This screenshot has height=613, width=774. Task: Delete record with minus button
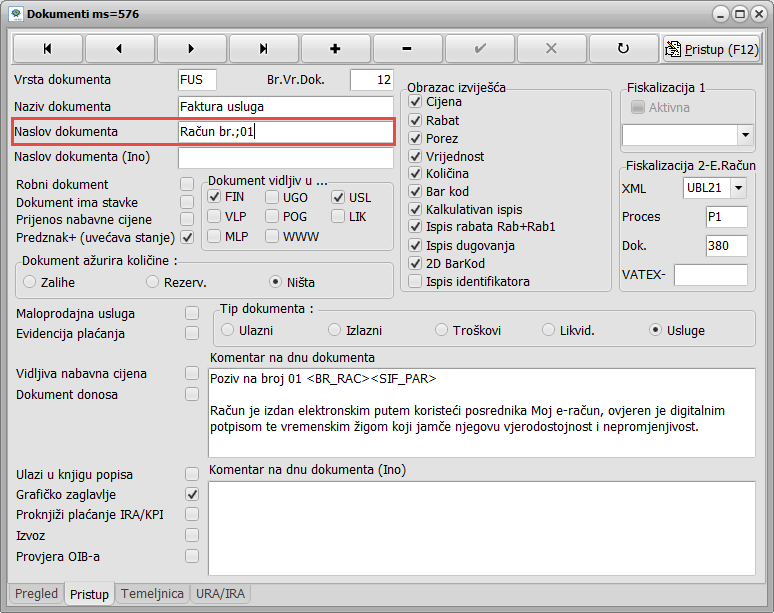point(407,48)
